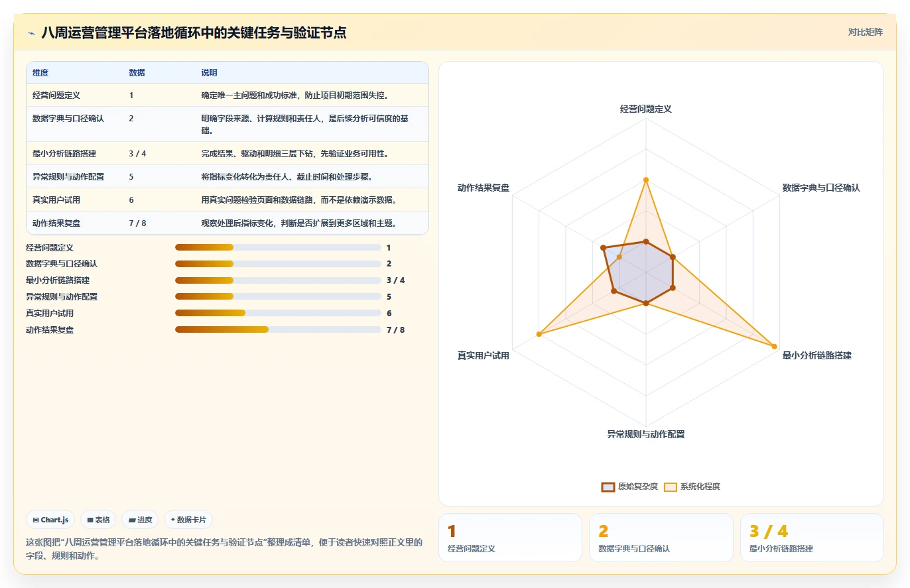Select table description starting 完成结果、驱动和明细

(294, 154)
